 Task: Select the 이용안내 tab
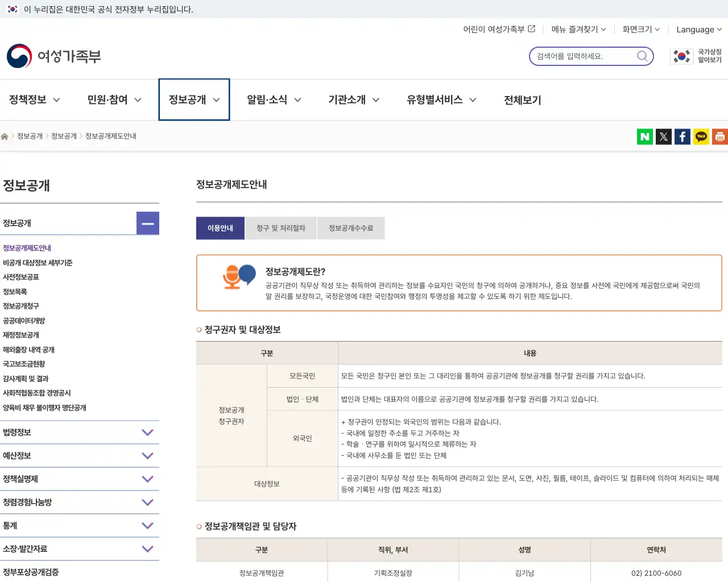tap(220, 228)
